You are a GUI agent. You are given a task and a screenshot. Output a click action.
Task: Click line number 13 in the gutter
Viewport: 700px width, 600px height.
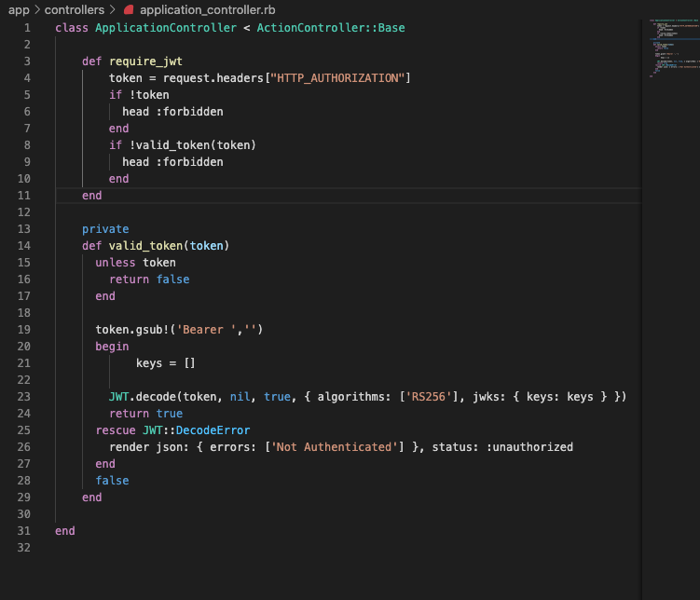coord(24,229)
